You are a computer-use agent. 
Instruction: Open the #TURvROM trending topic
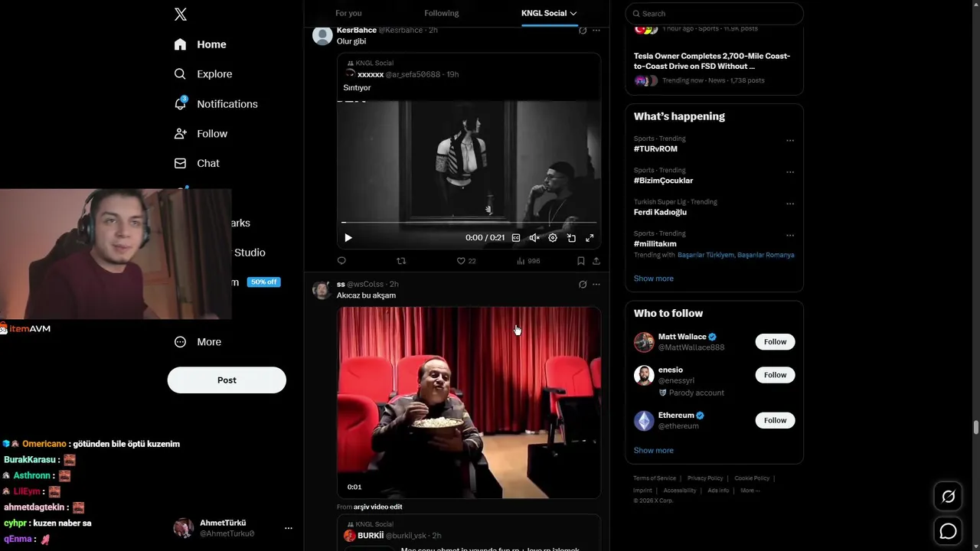click(655, 149)
